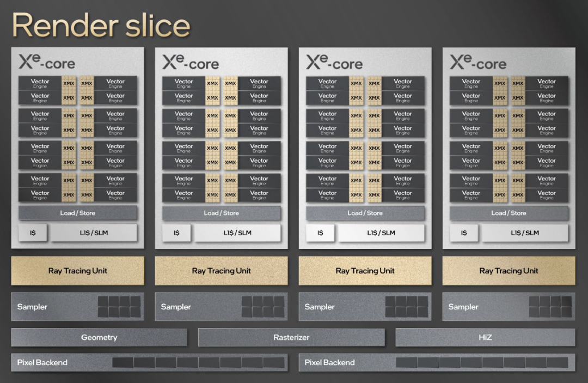Click the I$ box in the leftmost Xe-core
This screenshot has height=383, width=588.
(x=33, y=233)
